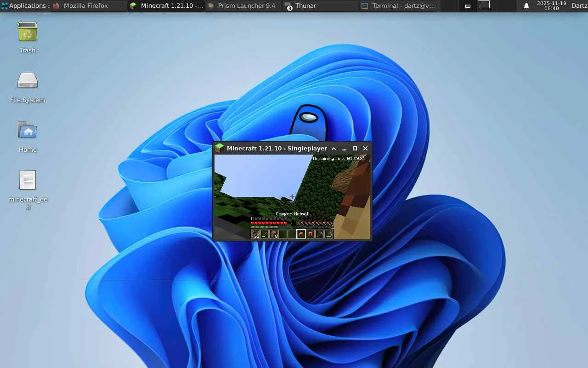Click the green experience progress bar
Screen dimensions: 588x368
(292, 227)
